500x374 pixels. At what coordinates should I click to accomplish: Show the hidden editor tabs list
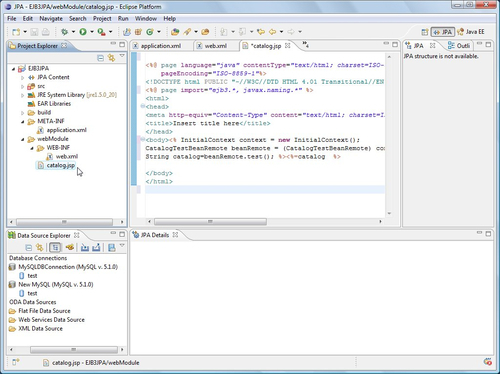pyautogui.click(x=305, y=44)
